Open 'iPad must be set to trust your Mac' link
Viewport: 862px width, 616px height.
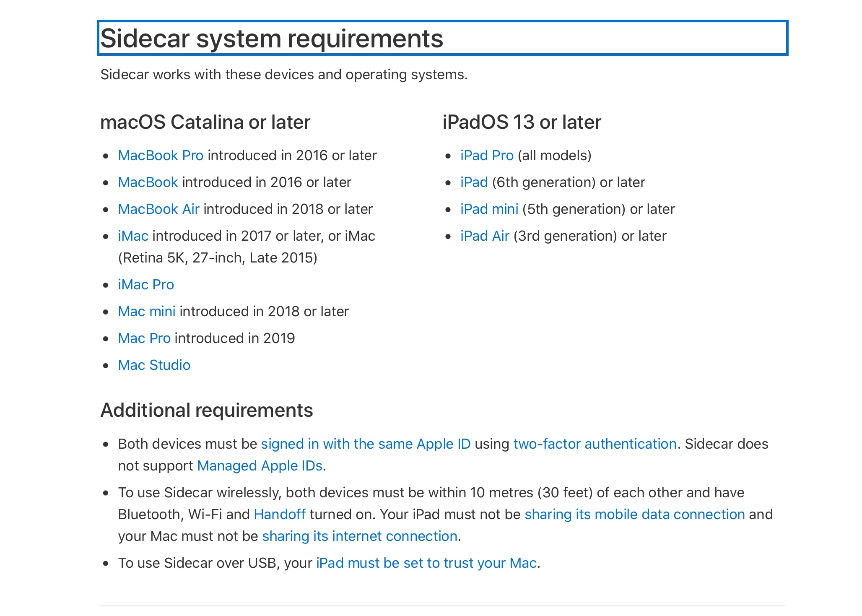click(x=426, y=563)
